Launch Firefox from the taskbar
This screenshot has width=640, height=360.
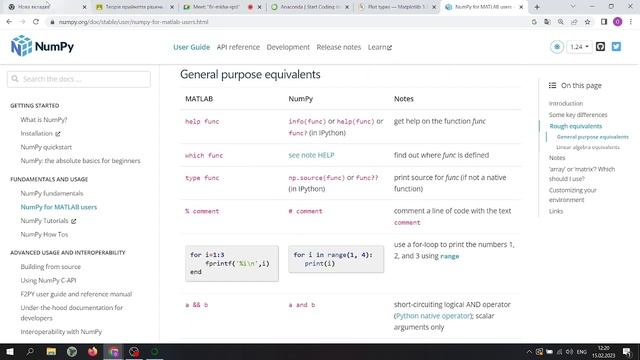click(93, 351)
